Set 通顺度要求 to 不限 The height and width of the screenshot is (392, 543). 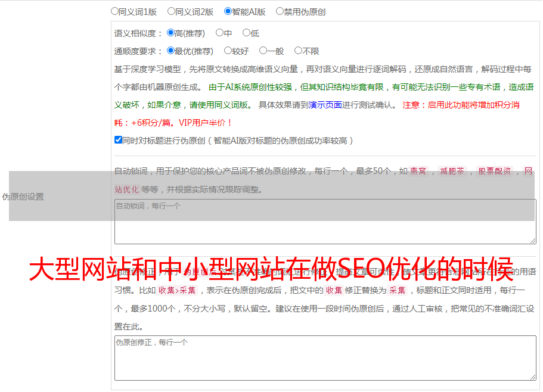coord(298,51)
